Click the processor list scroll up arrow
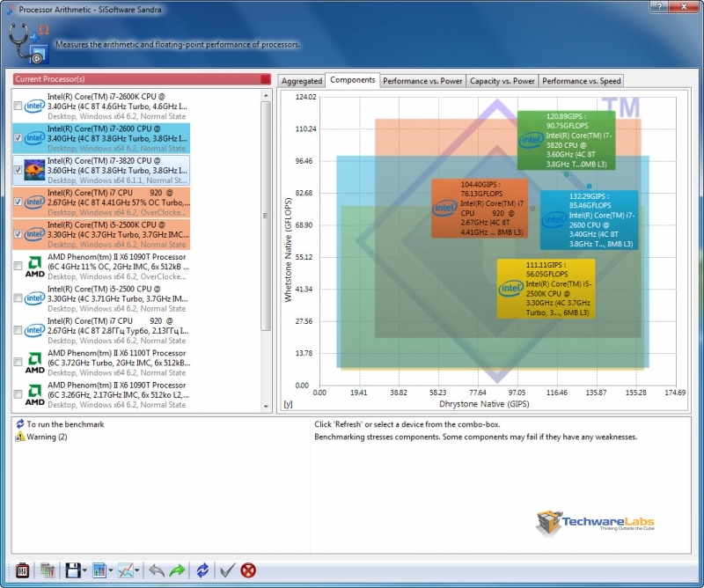 (x=266, y=96)
